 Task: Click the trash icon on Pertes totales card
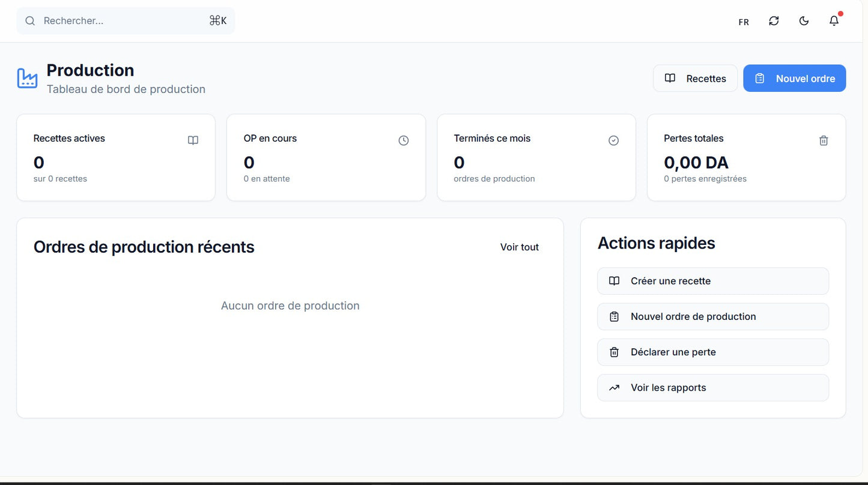[x=824, y=140]
